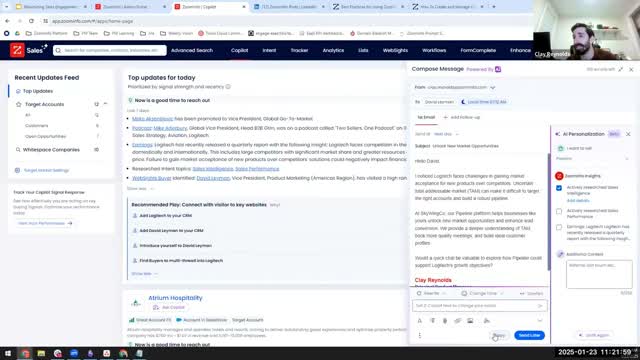Click the email body scrollbar
Screen dimensions: 640x360
point(549,212)
